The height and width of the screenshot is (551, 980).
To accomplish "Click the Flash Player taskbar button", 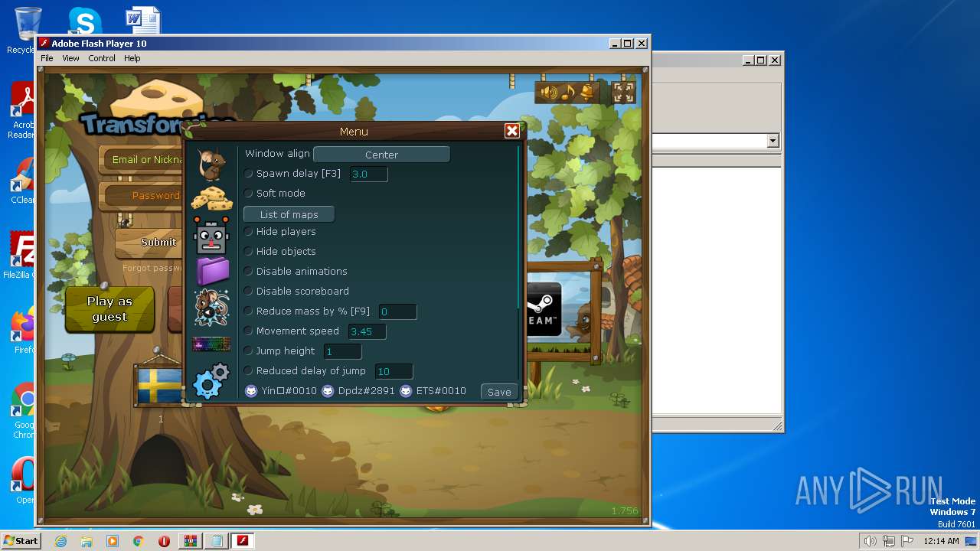I will (x=243, y=541).
